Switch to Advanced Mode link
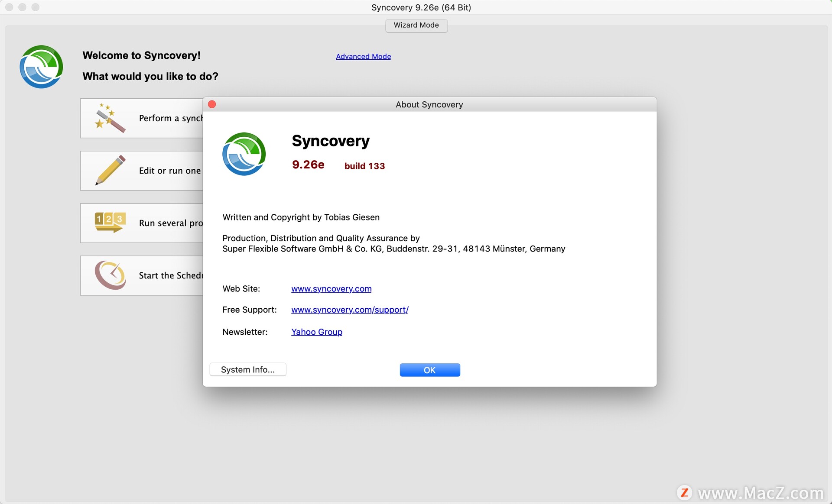Image resolution: width=832 pixels, height=504 pixels. [363, 56]
